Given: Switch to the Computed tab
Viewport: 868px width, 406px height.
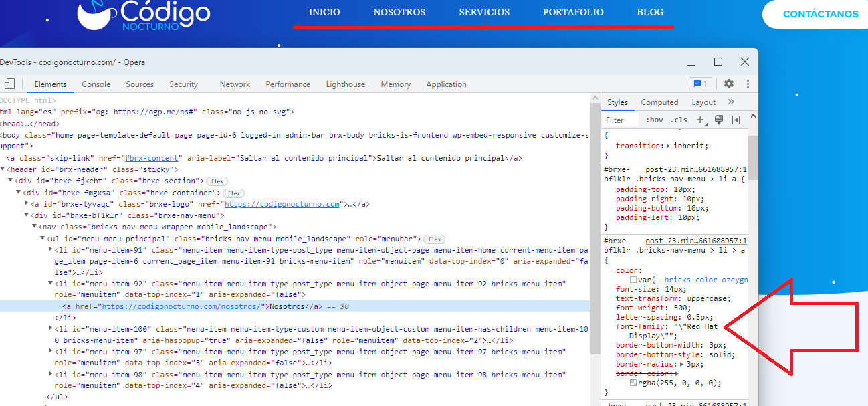Looking at the screenshot, I should point(659,102).
